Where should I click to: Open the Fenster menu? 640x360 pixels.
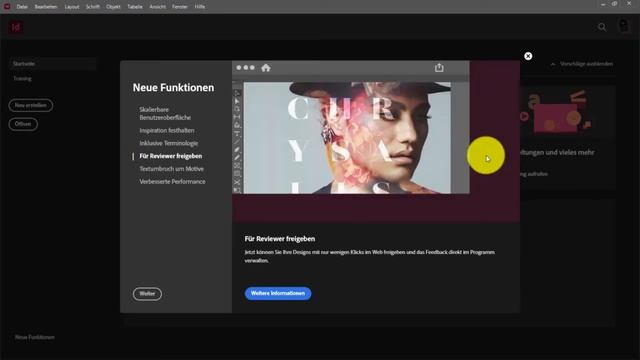point(180,7)
